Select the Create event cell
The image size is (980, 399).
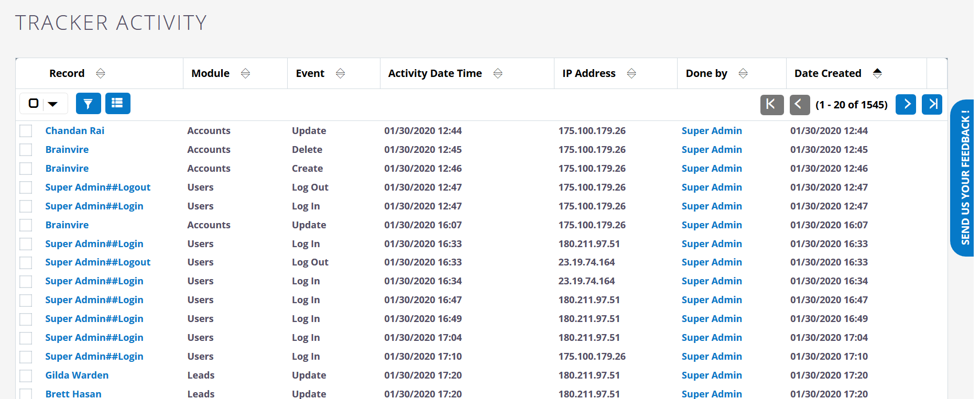click(308, 169)
